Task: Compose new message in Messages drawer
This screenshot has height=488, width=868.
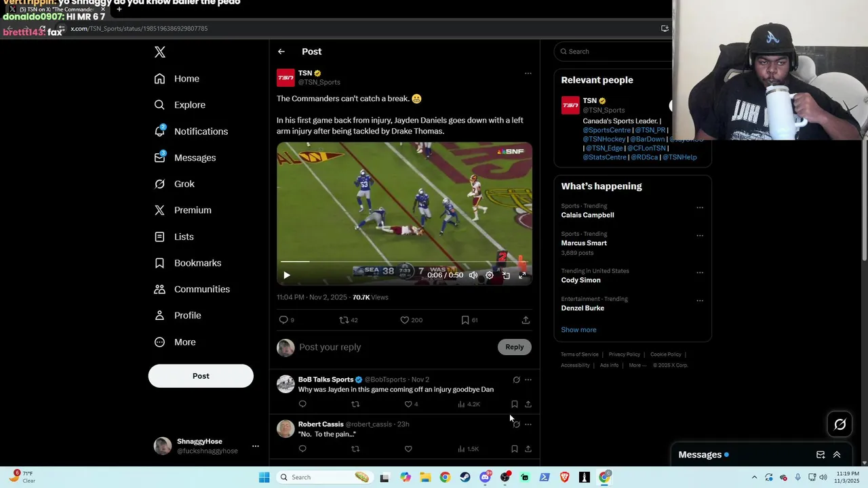Action: pos(821,455)
